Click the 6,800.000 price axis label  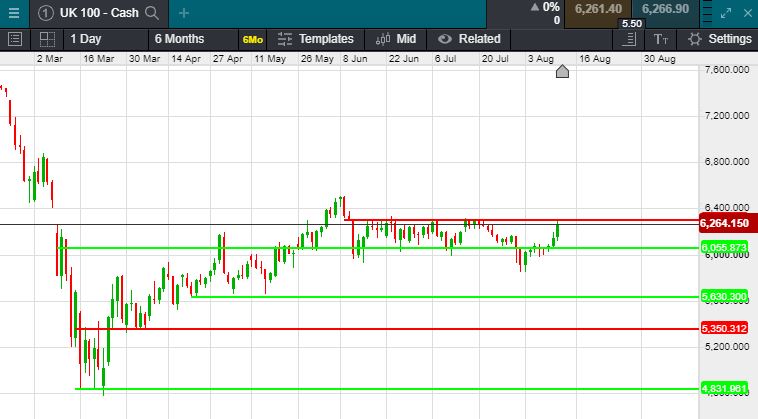[x=727, y=162]
